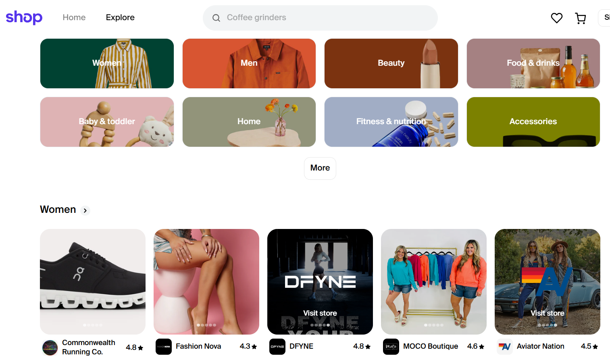Open the Beauty category tile

[x=391, y=63]
